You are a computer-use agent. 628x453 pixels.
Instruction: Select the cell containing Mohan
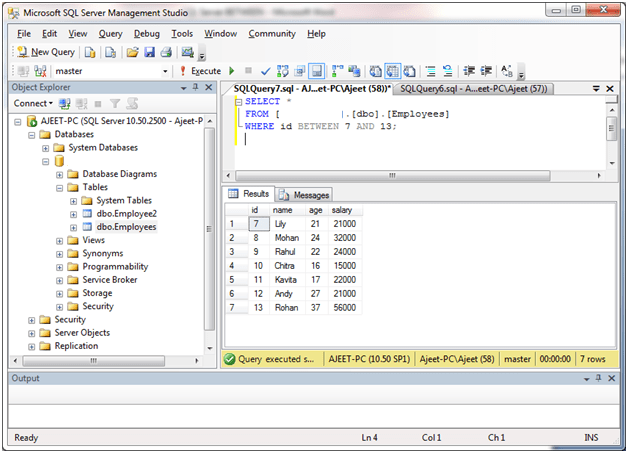click(287, 238)
